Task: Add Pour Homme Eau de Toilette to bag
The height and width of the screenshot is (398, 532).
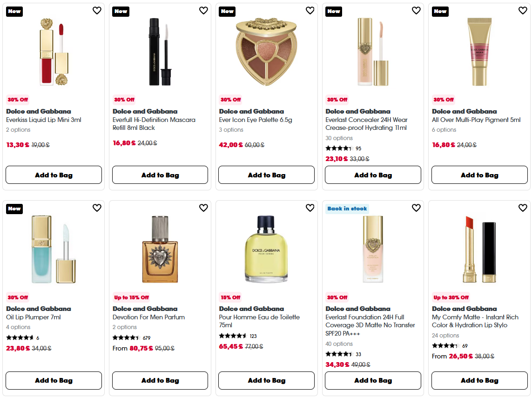Action: 266,380
